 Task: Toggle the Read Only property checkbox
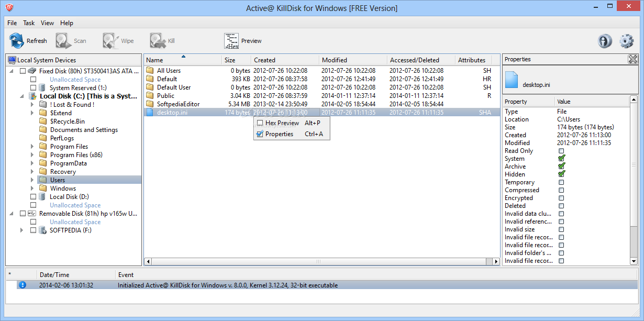tap(561, 151)
